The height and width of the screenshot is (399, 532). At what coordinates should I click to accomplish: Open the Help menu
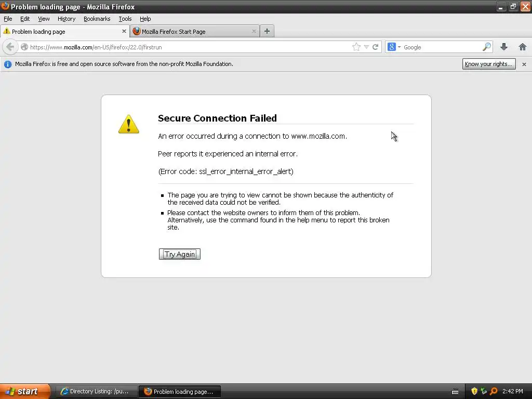pyautogui.click(x=145, y=19)
